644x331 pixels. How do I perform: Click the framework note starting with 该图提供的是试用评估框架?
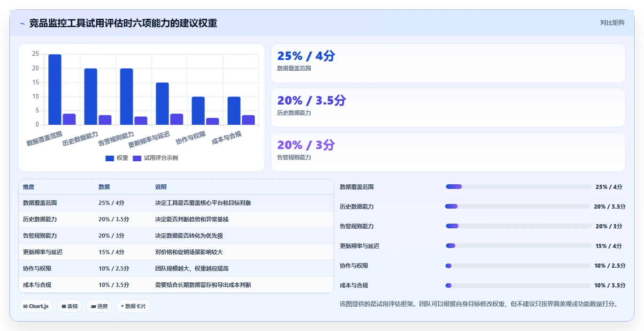click(x=479, y=304)
